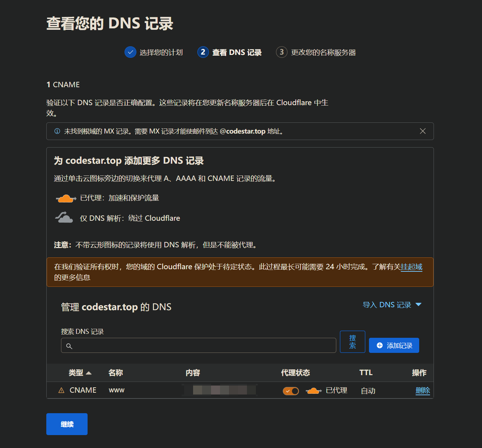Click the blurred content cell of www

coord(219,390)
